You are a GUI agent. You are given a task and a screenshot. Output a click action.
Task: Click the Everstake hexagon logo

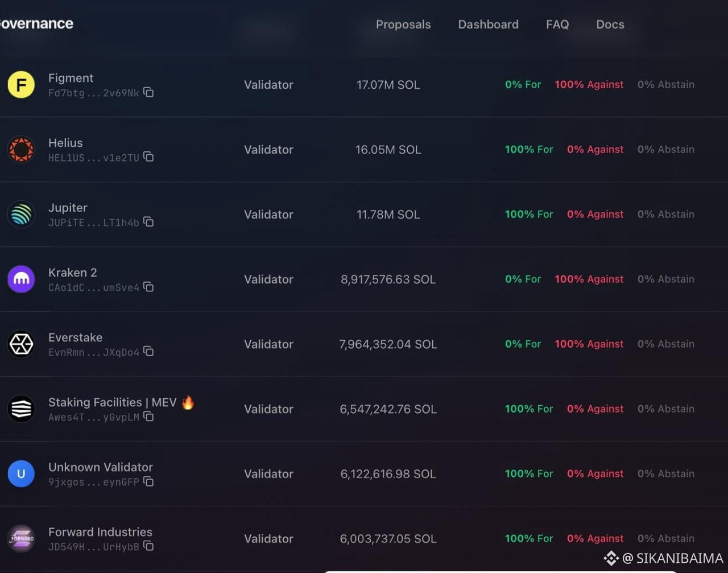point(21,344)
